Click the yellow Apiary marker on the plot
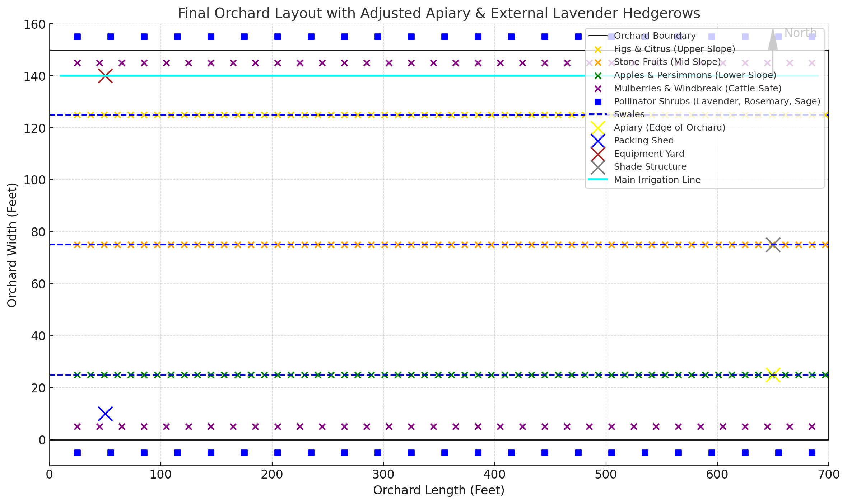This screenshot has width=847, height=504. click(x=773, y=375)
